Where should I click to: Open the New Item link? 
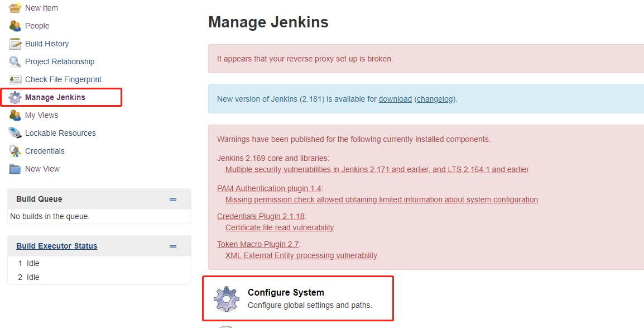click(41, 8)
